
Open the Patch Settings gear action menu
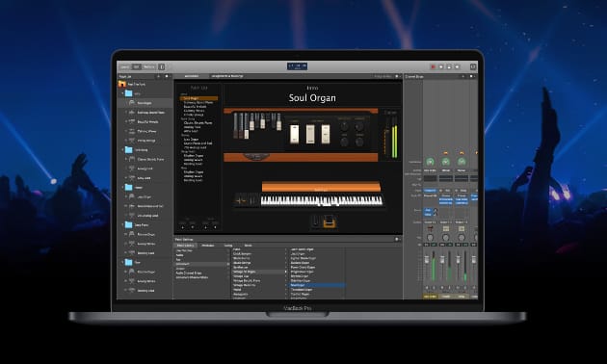click(x=396, y=240)
